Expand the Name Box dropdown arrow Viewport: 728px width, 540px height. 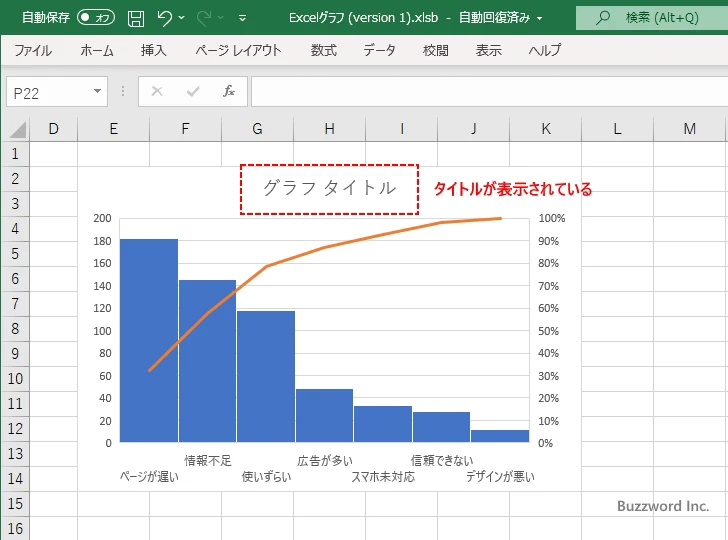(x=98, y=91)
